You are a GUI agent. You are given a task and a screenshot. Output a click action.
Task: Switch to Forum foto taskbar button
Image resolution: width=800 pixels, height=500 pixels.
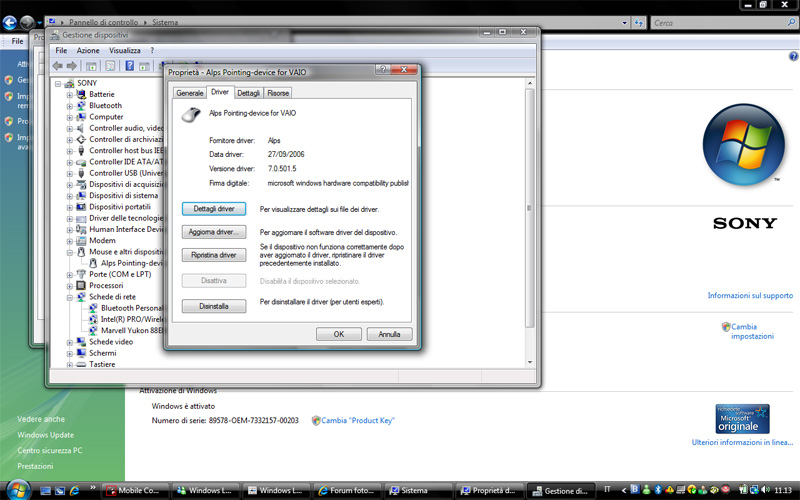pos(347,491)
